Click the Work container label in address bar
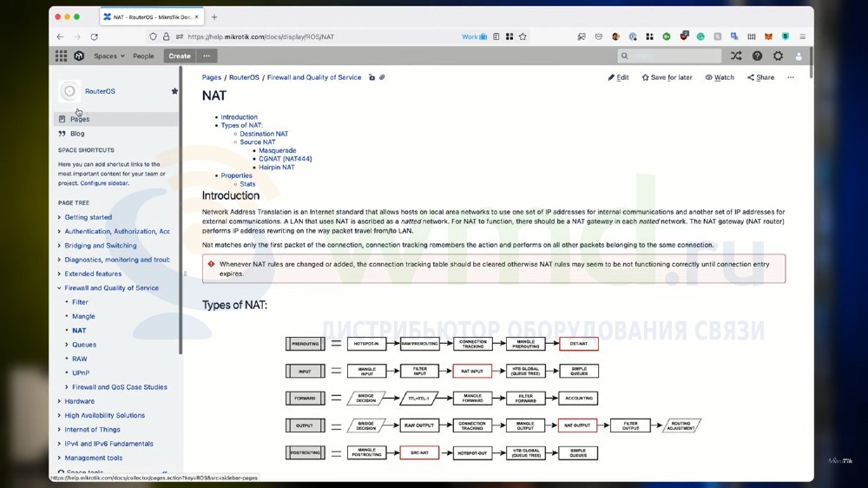 pyautogui.click(x=475, y=36)
